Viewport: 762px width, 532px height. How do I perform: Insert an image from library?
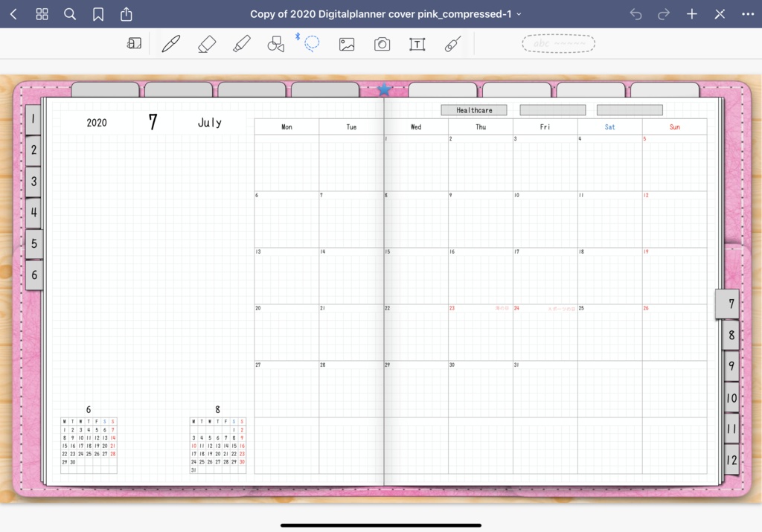point(347,44)
